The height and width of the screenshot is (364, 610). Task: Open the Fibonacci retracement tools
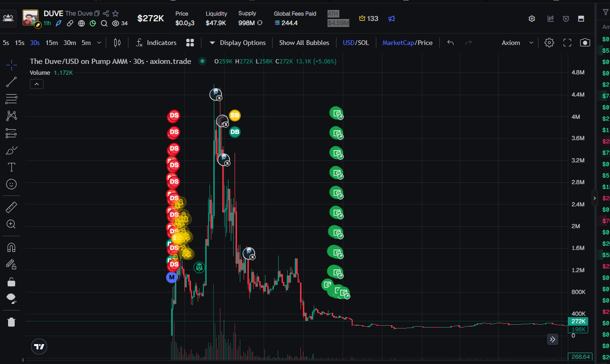click(x=11, y=99)
